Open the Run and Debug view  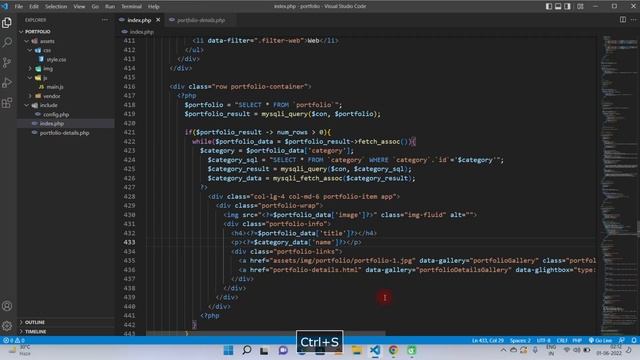[7, 82]
